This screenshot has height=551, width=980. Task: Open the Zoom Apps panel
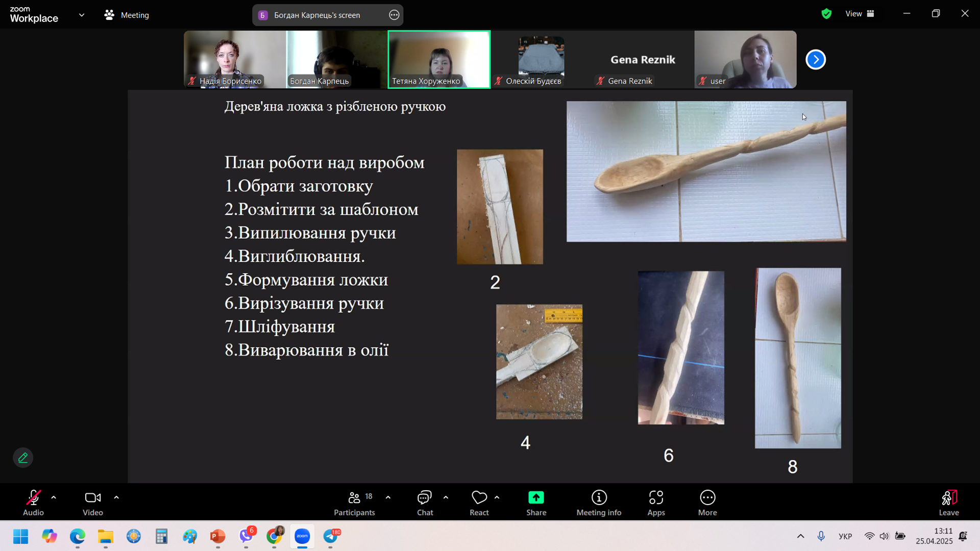coord(656,503)
